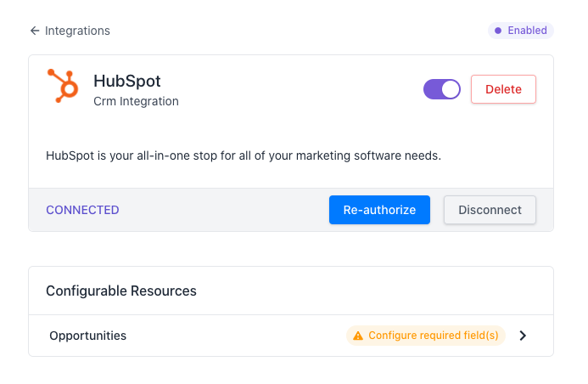The image size is (588, 384).
Task: Select the Opportunities resource row
Action: tap(291, 336)
